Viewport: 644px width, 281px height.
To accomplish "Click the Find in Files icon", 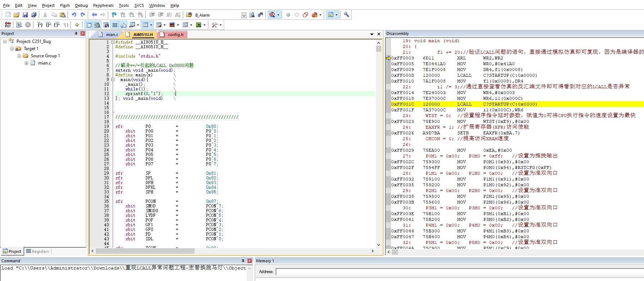I will tap(189, 15).
